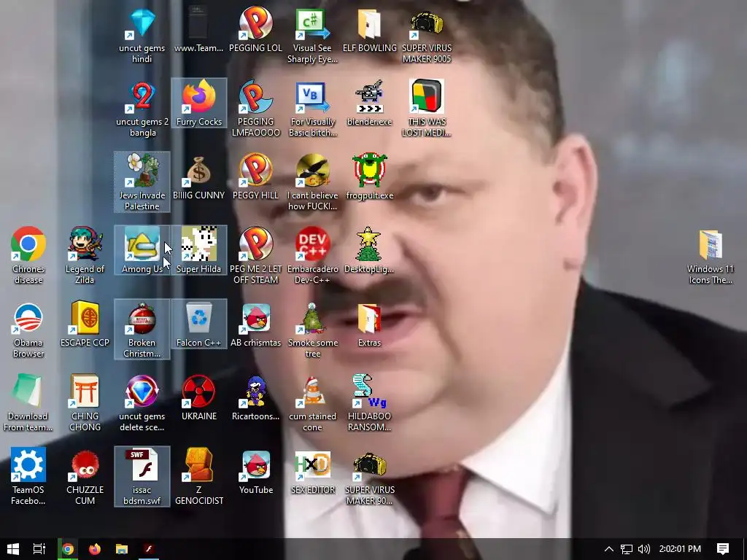This screenshot has width=747, height=560.
Task: Open the UKRAINE radiation symbol shortcut
Action: 198,398
